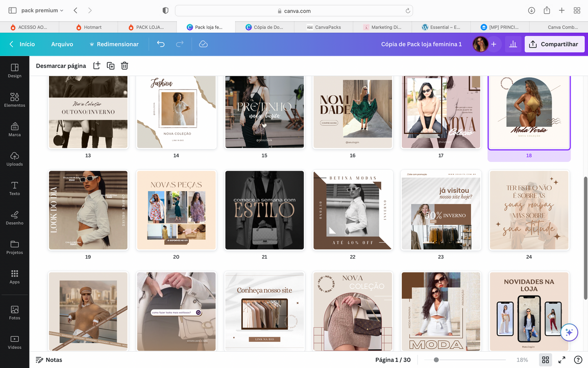Click the Canva magic assistant sparkle button
Viewport: 588px width, 368px height.
coord(569,332)
